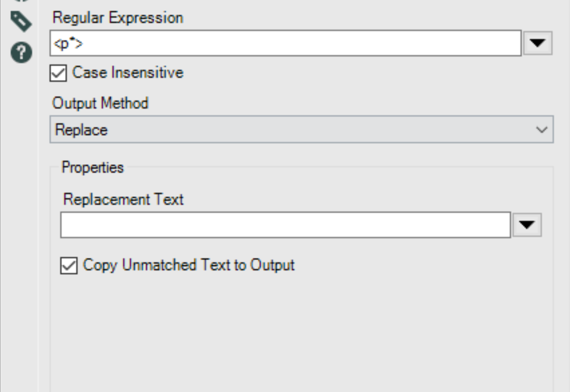Click the Case Insensitive label text

(127, 73)
